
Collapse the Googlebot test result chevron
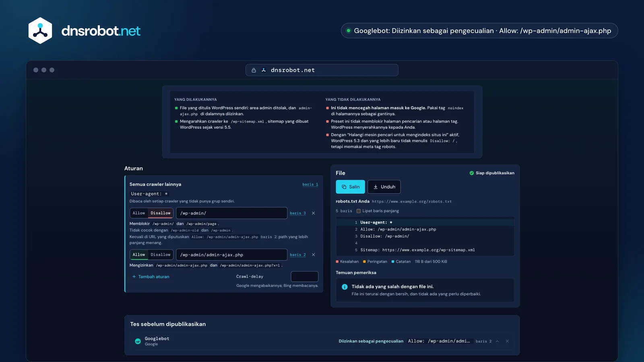point(497,341)
